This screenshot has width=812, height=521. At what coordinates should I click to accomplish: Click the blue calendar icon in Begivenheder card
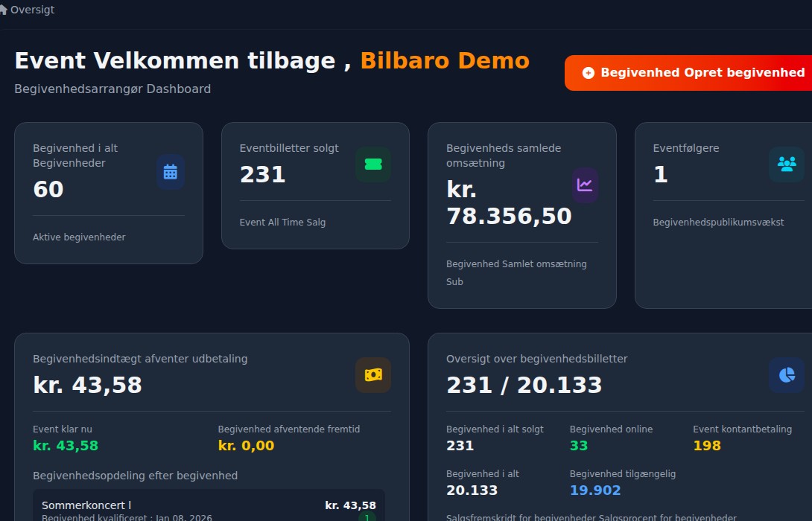pyautogui.click(x=171, y=172)
